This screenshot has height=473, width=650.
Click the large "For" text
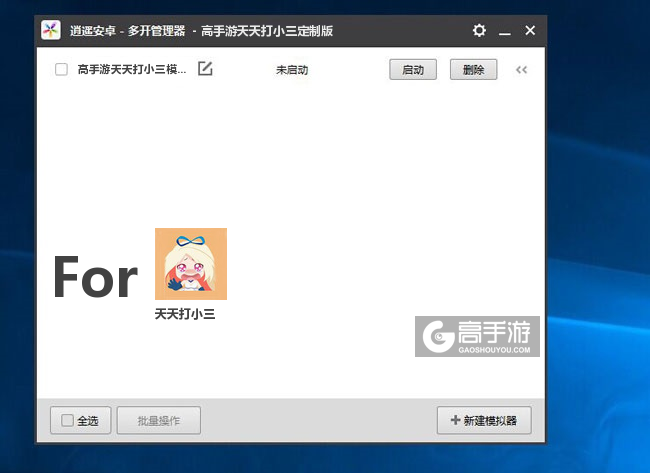[95, 277]
